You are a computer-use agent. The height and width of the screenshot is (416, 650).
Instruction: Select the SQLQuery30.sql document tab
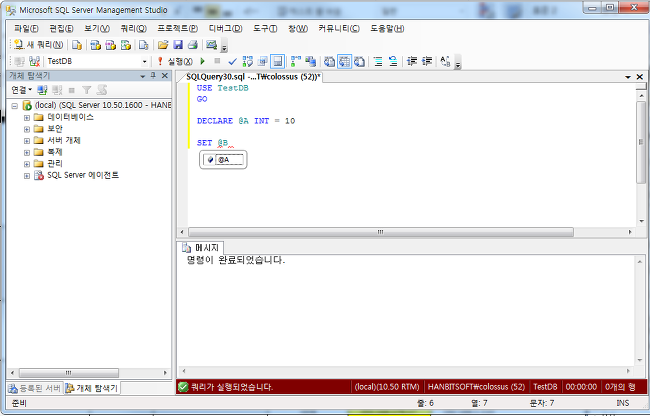(x=252, y=77)
